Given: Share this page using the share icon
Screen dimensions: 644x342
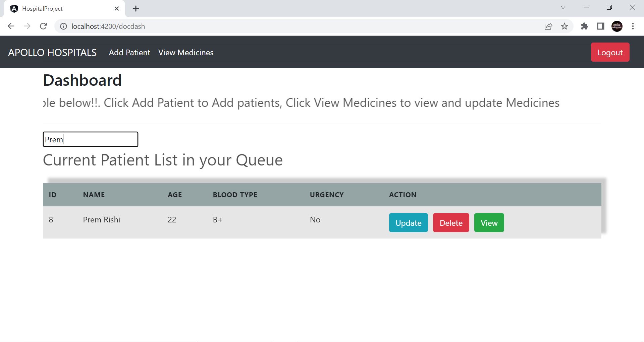Looking at the screenshot, I should click(x=548, y=26).
